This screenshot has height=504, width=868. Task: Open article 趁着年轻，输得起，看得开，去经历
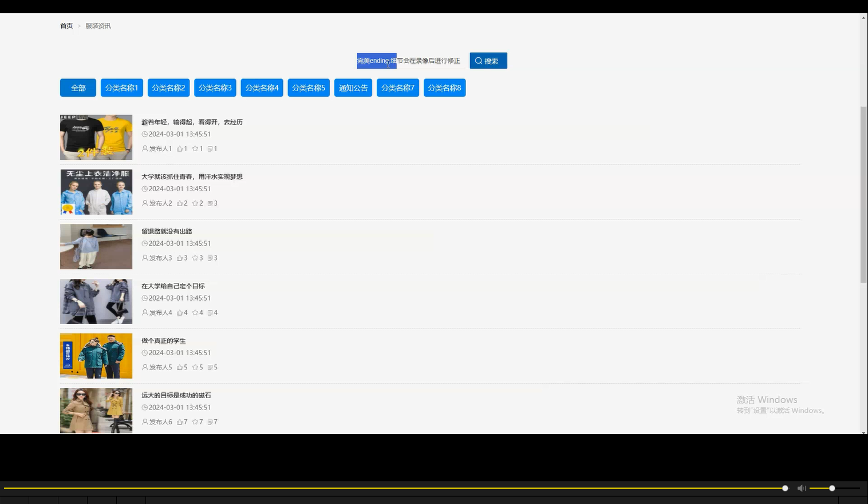[192, 122]
